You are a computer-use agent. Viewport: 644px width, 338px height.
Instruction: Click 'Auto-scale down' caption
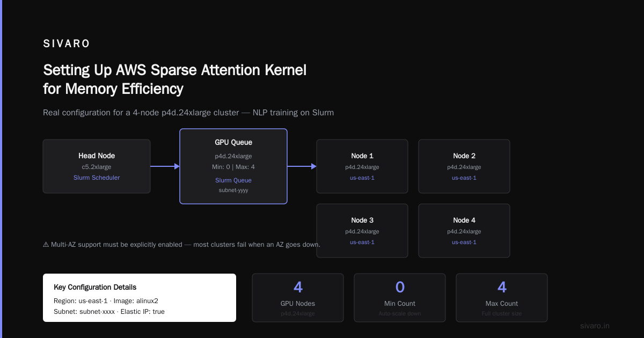400,313
